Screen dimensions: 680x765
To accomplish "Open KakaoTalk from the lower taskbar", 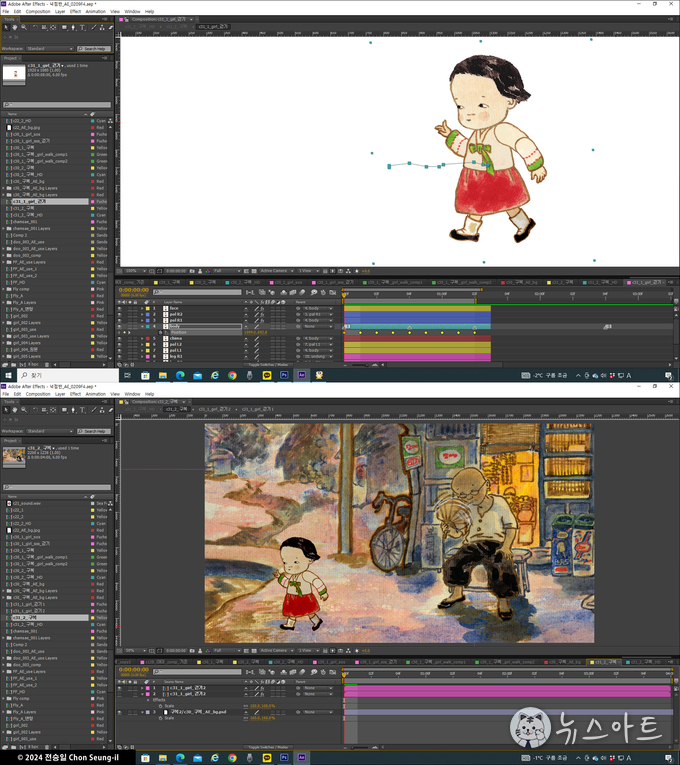I will pyautogui.click(x=267, y=758).
